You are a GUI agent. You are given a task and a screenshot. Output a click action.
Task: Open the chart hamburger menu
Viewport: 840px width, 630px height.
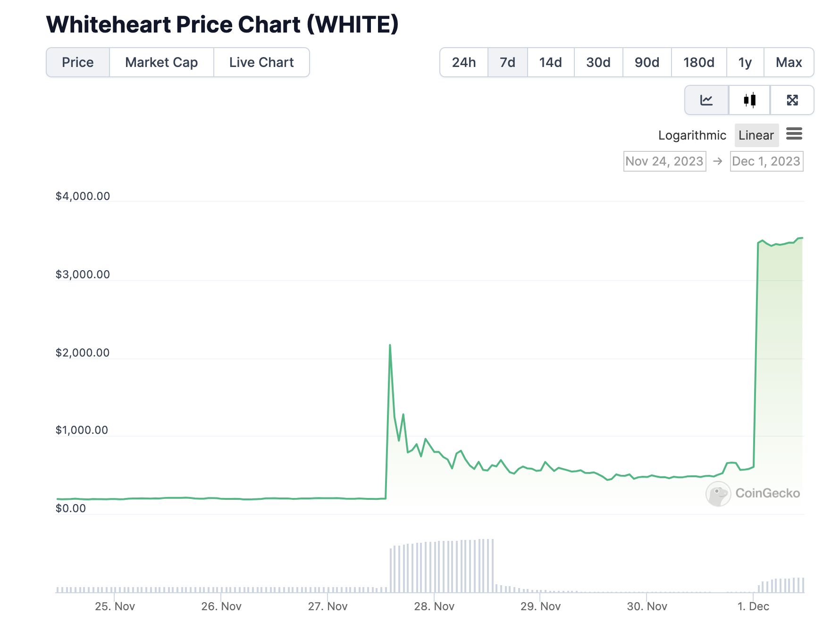click(794, 134)
